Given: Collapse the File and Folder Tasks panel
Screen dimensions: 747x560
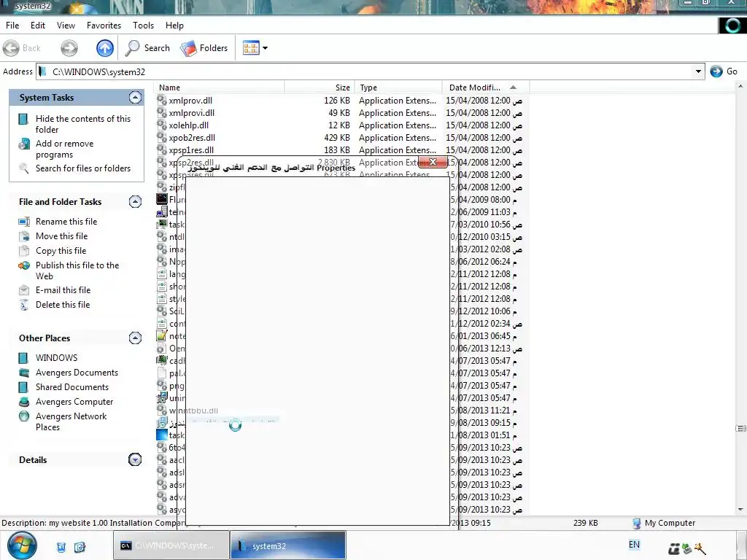Looking at the screenshot, I should pyautogui.click(x=135, y=202).
